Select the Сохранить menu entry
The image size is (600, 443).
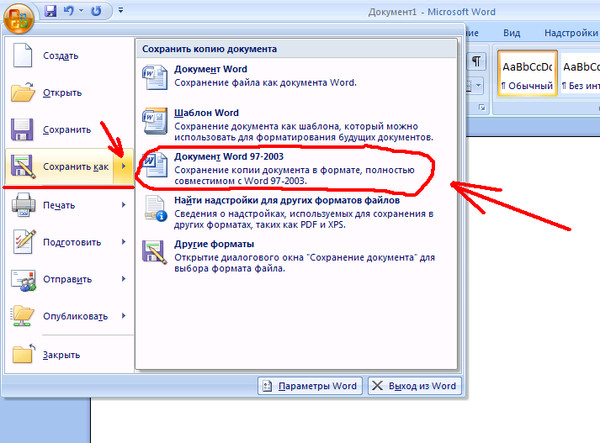69,130
